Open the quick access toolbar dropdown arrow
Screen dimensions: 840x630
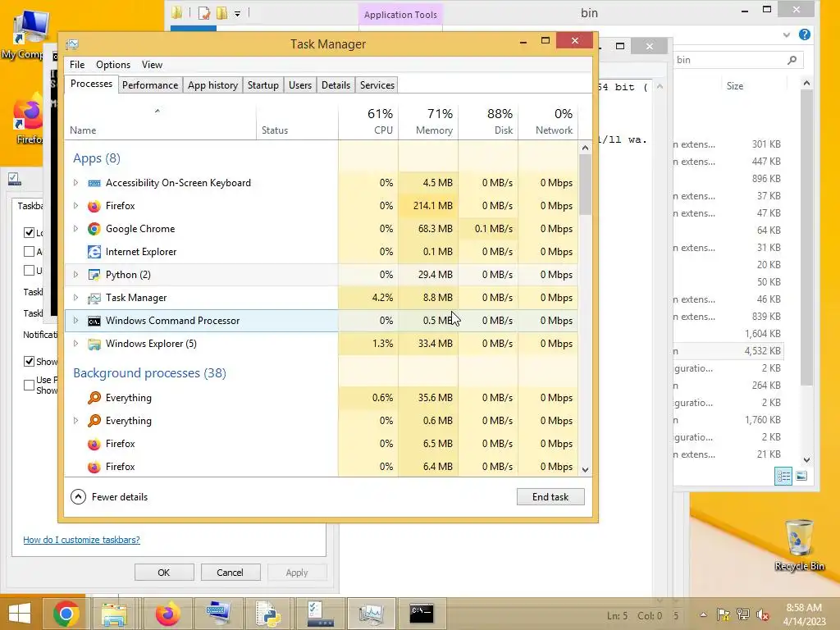(237, 13)
